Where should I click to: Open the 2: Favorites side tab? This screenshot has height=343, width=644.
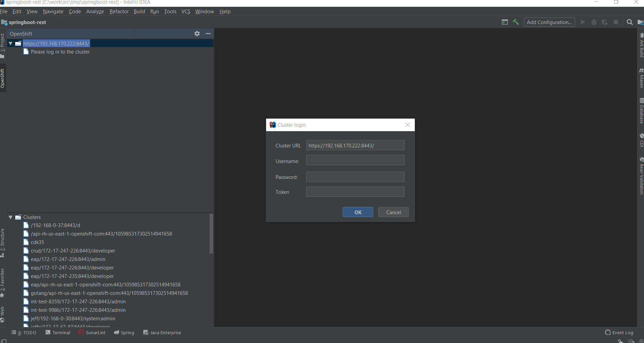[2, 283]
